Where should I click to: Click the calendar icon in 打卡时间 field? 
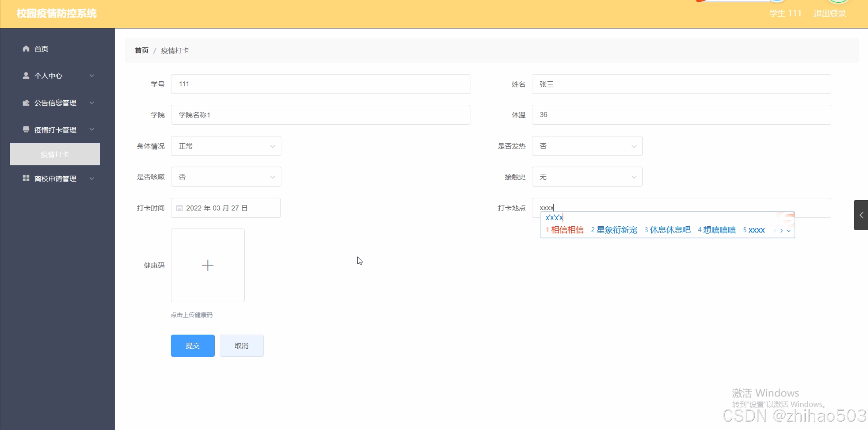coord(179,208)
